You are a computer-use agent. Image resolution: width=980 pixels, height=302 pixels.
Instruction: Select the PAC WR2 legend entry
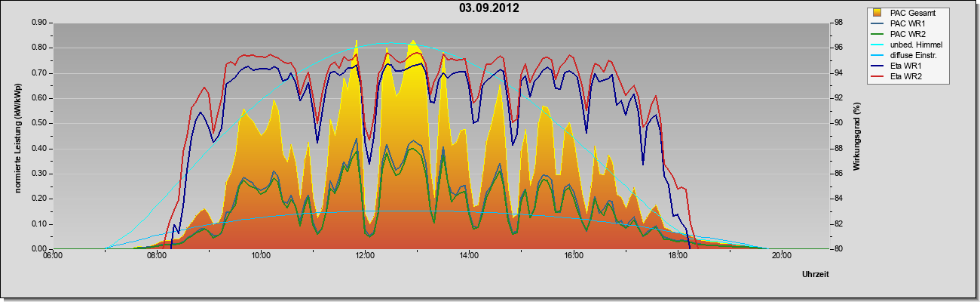[908, 34]
